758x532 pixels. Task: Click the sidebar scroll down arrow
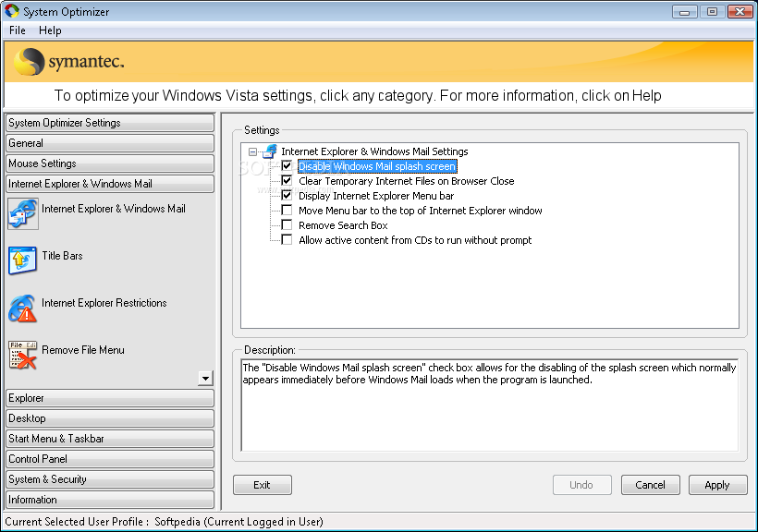tap(205, 379)
